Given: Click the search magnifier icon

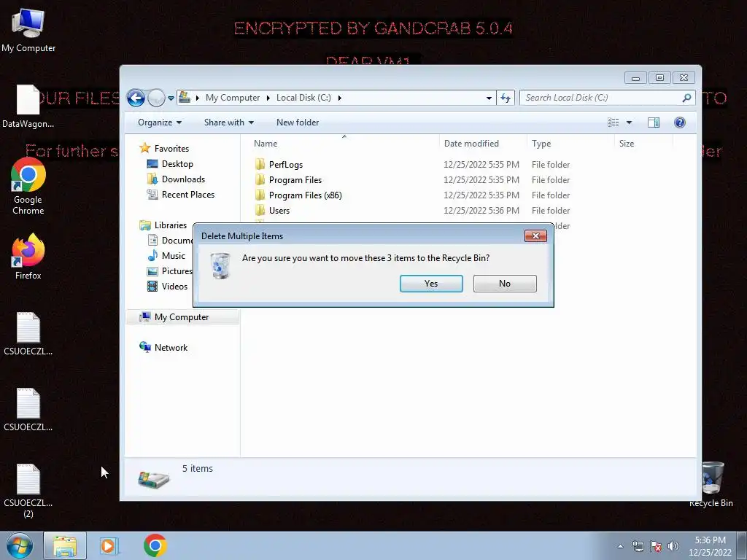Looking at the screenshot, I should tap(686, 98).
